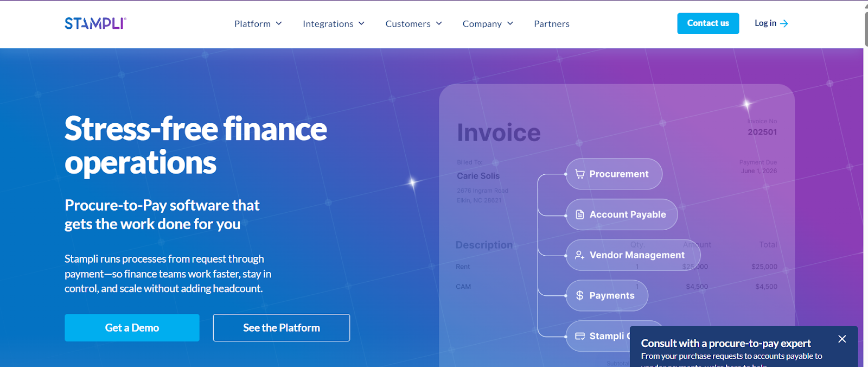The width and height of the screenshot is (868, 367).
Task: Select the Account Payable pill
Action: (622, 214)
